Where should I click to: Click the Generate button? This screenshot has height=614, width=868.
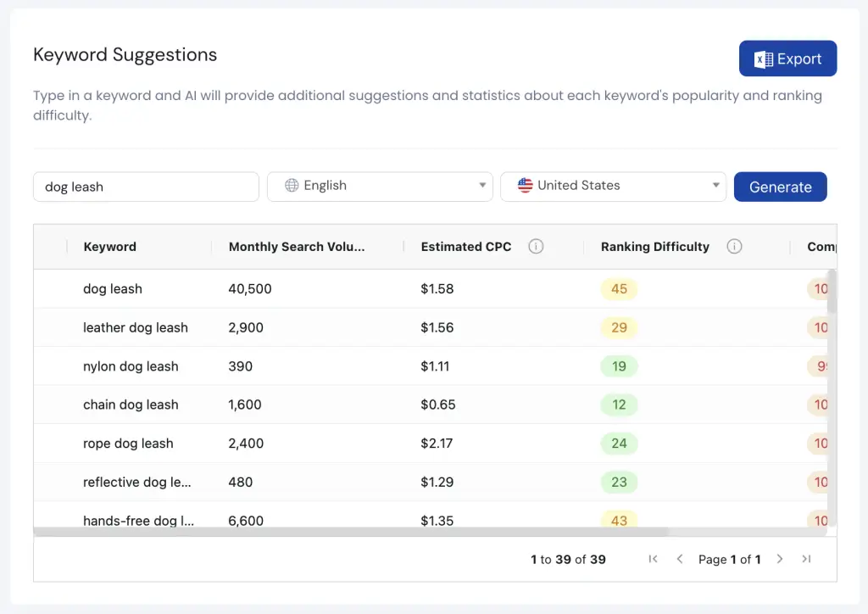(780, 187)
